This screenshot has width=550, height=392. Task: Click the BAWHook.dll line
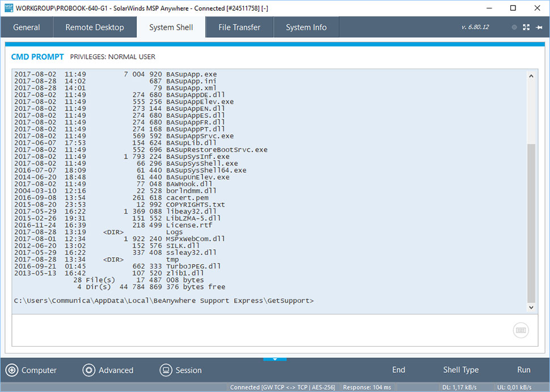coord(113,184)
